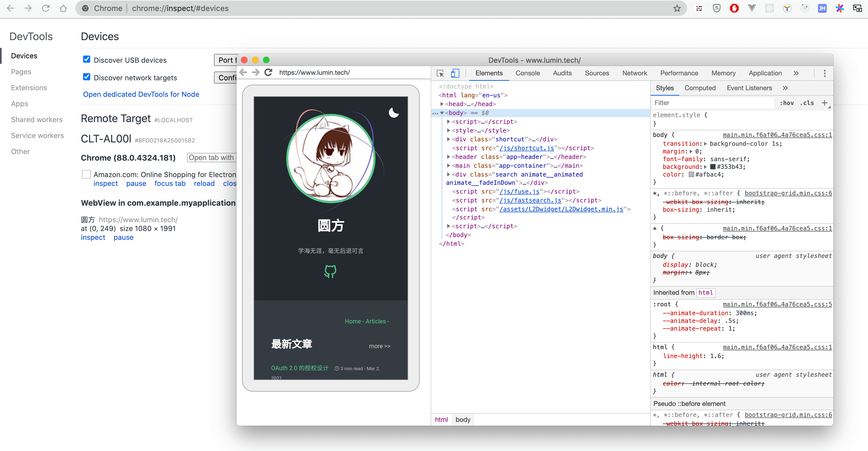This screenshot has height=451, width=868.
Task: Click the Chrome address bar
Action: click(x=381, y=8)
